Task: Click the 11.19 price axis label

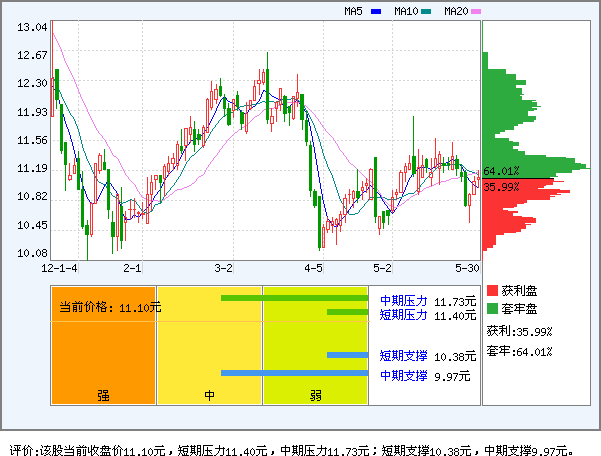Action: (32, 168)
